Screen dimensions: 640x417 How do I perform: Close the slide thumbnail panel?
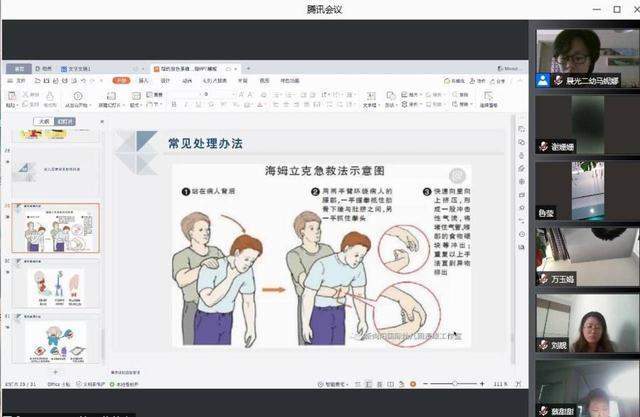point(102,122)
